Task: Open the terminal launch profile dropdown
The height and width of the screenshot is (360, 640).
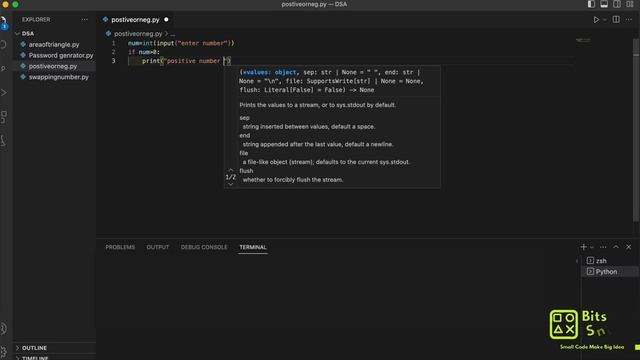Action: click(x=592, y=247)
